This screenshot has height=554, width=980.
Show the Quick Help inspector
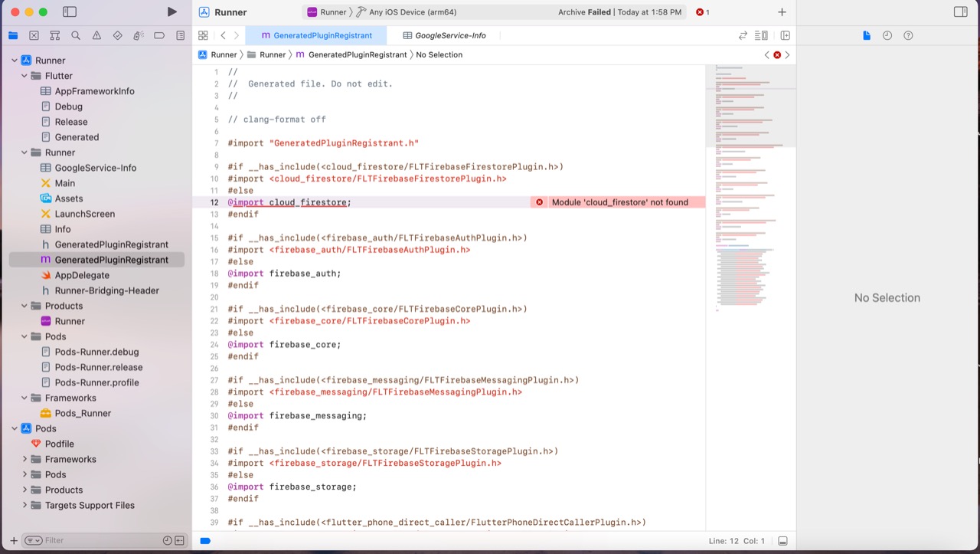(908, 35)
